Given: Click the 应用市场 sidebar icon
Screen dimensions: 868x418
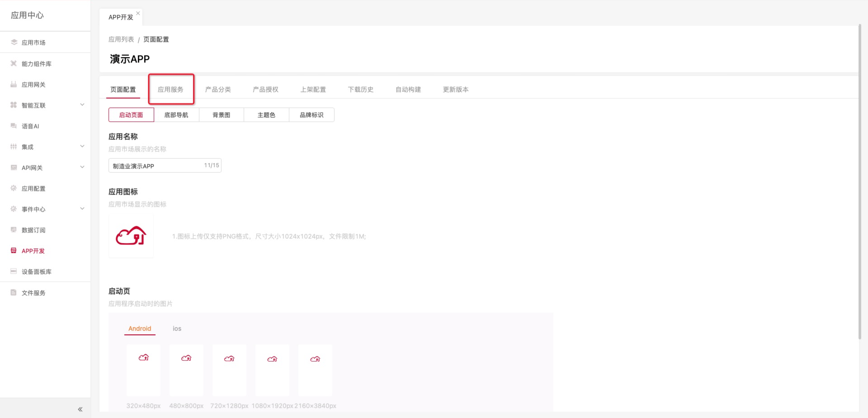Looking at the screenshot, I should 14,42.
